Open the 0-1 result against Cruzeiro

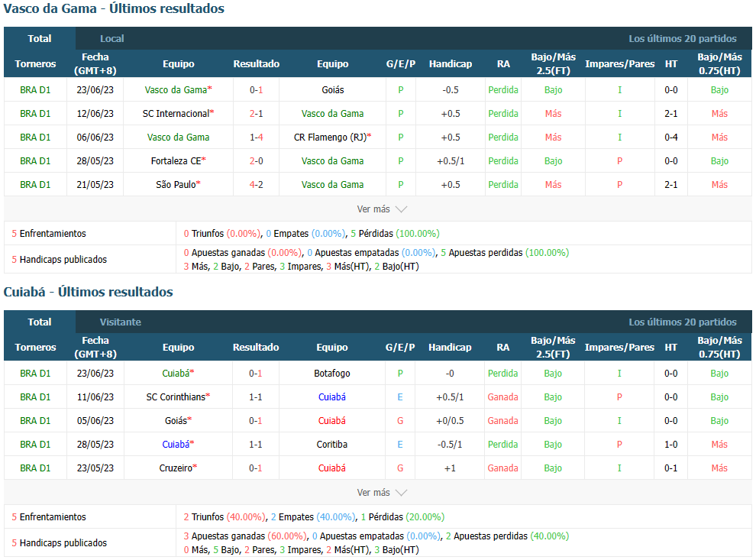[x=256, y=468]
